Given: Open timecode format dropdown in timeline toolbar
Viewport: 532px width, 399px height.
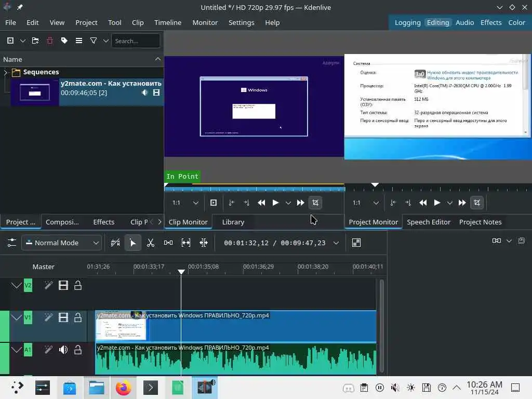Looking at the screenshot, I should pyautogui.click(x=336, y=243).
